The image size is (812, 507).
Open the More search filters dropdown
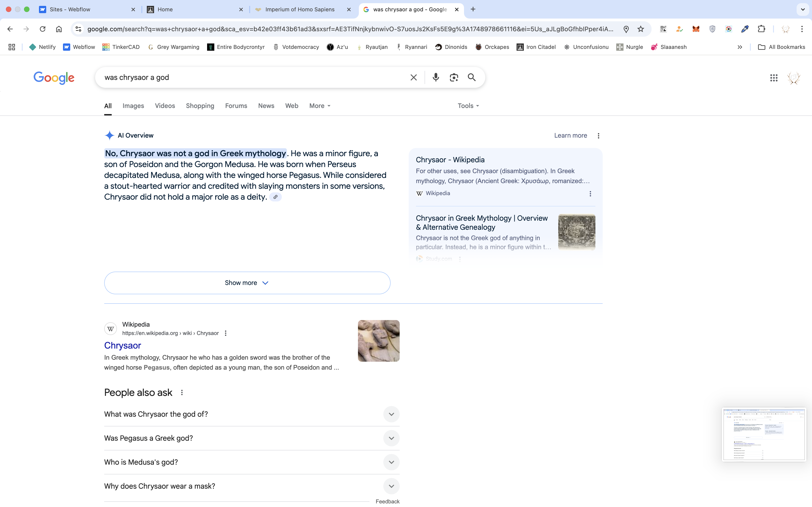tap(319, 106)
